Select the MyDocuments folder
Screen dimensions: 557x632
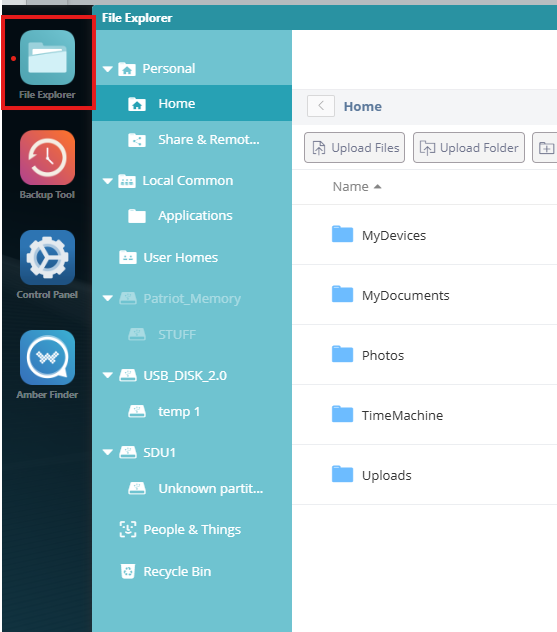(x=405, y=295)
